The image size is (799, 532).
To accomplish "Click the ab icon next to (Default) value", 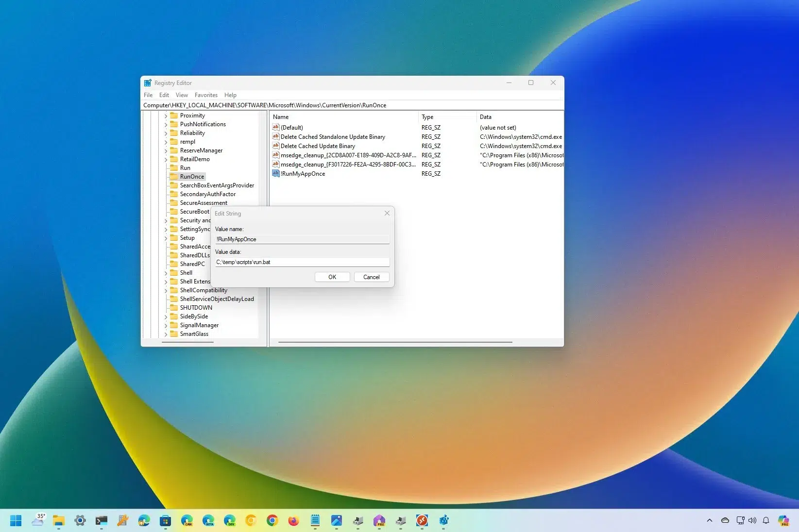I will coord(276,127).
